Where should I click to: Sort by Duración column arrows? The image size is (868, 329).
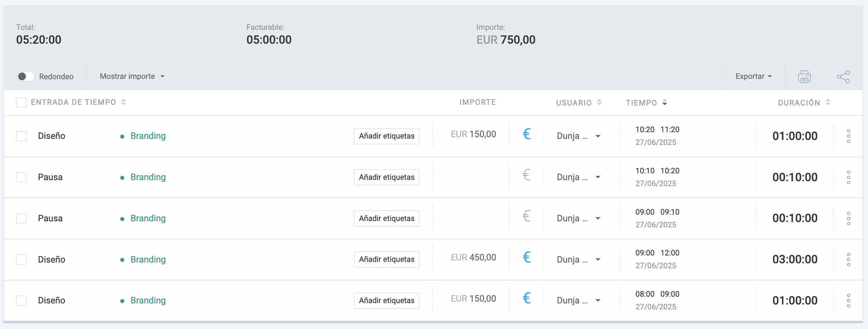[x=828, y=102]
